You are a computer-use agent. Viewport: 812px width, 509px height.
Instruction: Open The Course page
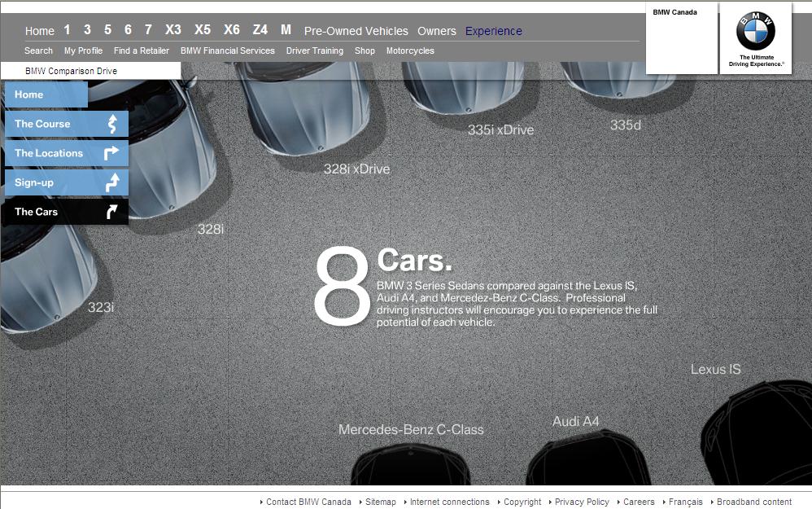click(x=66, y=124)
